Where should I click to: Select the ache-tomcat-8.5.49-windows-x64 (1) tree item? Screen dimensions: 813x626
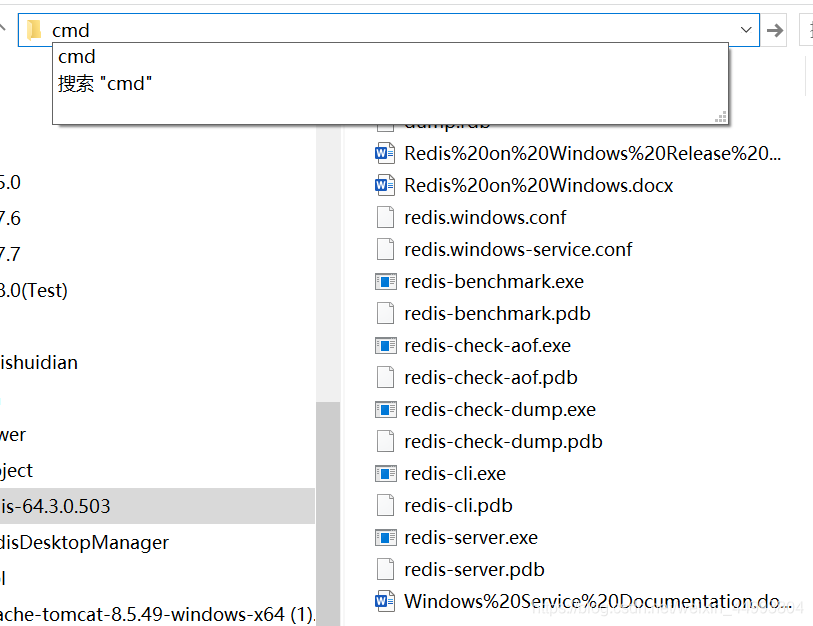[157, 615]
